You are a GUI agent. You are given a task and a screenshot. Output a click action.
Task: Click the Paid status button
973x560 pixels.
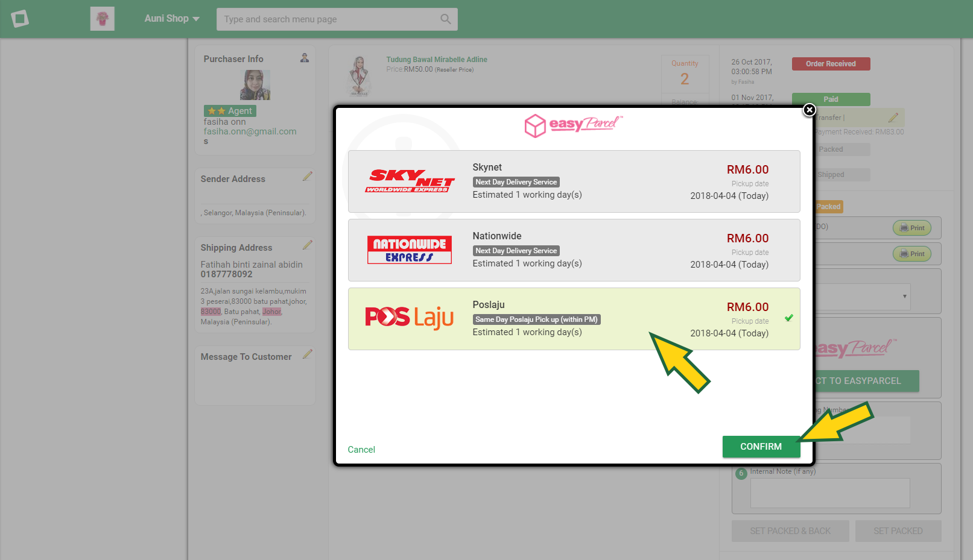(831, 99)
